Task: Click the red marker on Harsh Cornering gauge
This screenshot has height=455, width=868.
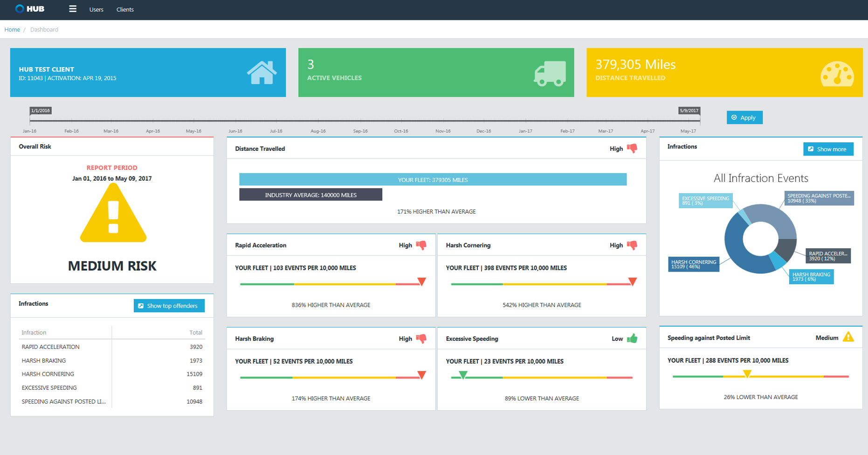Action: pyautogui.click(x=633, y=282)
